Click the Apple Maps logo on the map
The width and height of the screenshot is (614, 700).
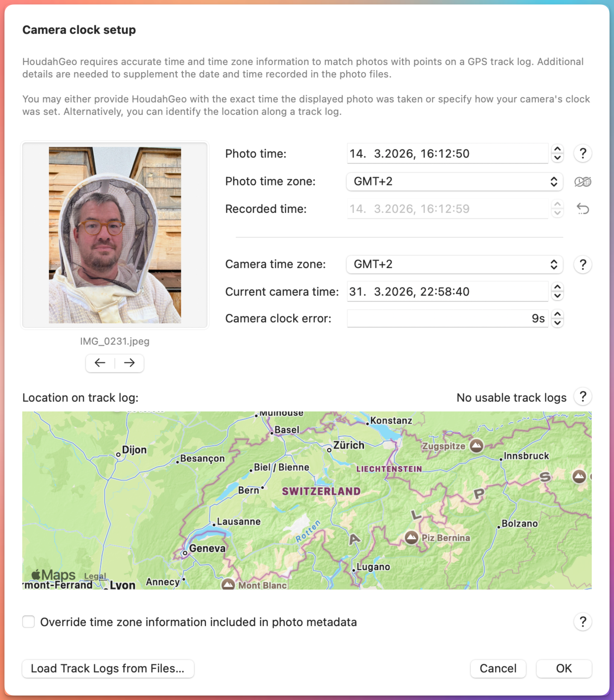click(x=52, y=574)
